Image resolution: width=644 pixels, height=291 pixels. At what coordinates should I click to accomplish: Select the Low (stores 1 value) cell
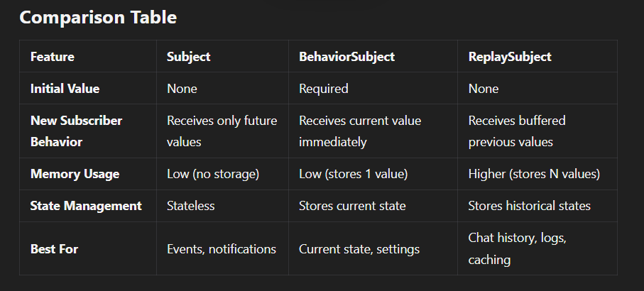[x=353, y=174]
